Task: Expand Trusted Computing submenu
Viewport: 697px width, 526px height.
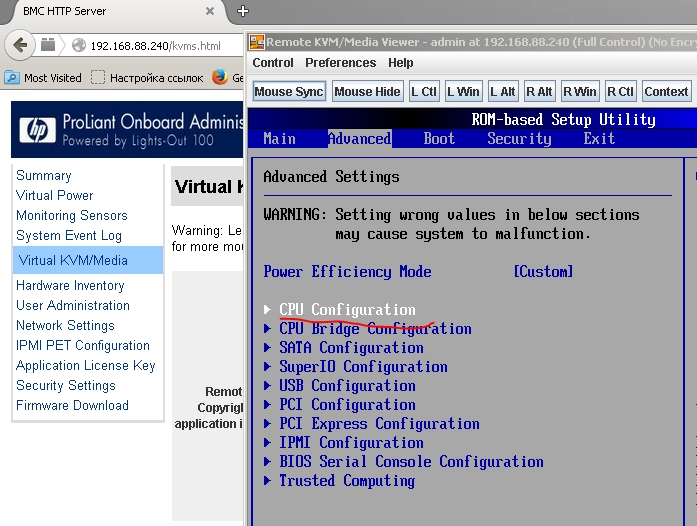Action: point(347,481)
